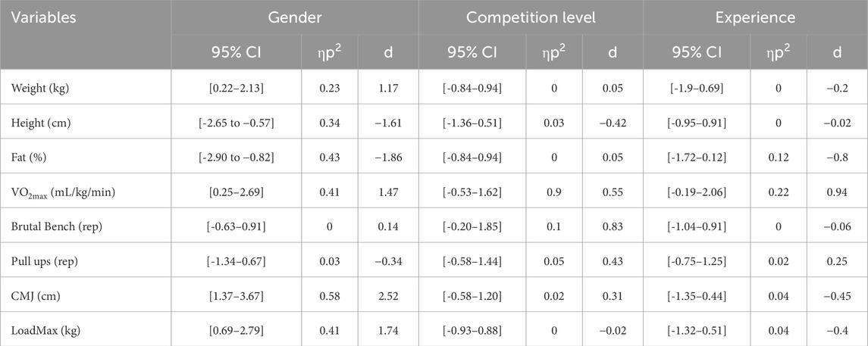The width and height of the screenshot is (868, 346).
Task: Click the d header under Experience
Action: [x=837, y=52]
